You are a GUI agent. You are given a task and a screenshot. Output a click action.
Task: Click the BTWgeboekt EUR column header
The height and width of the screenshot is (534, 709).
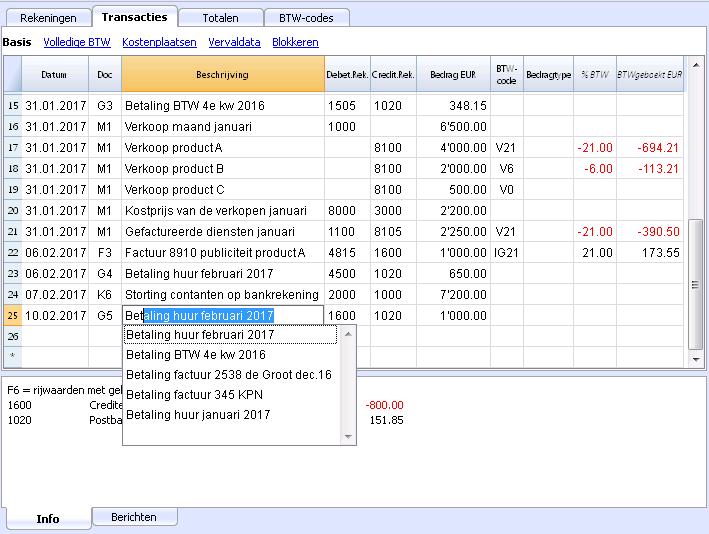coord(650,75)
